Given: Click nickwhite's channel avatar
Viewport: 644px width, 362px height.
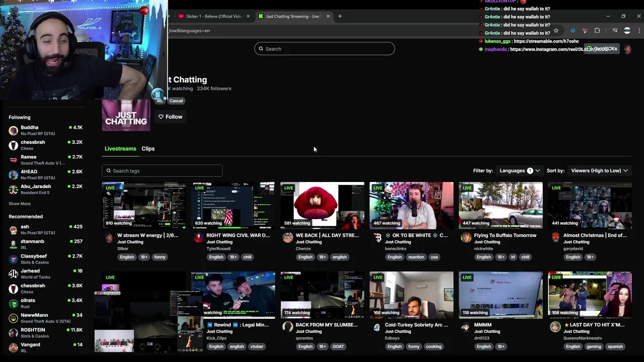Looking at the screenshot, I should point(466,238).
